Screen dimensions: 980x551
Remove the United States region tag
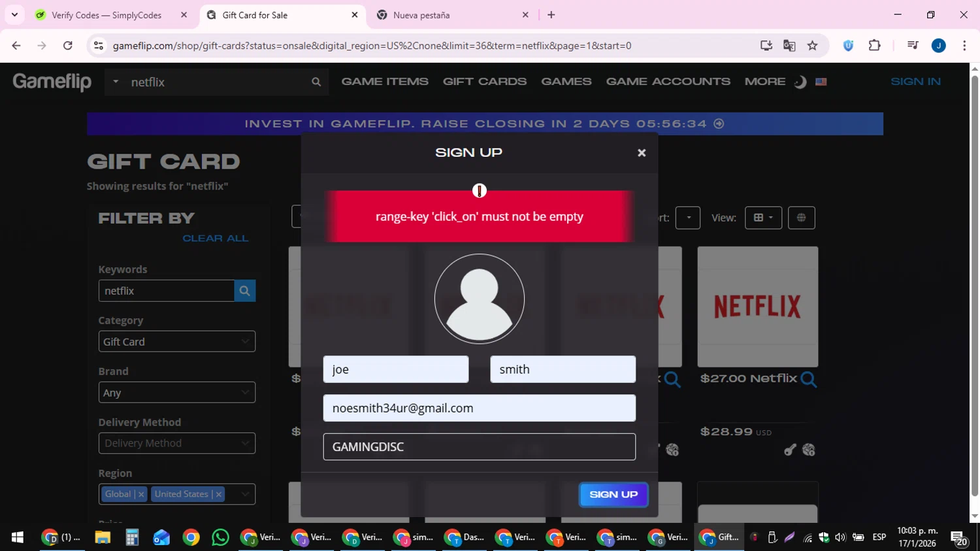[219, 494]
